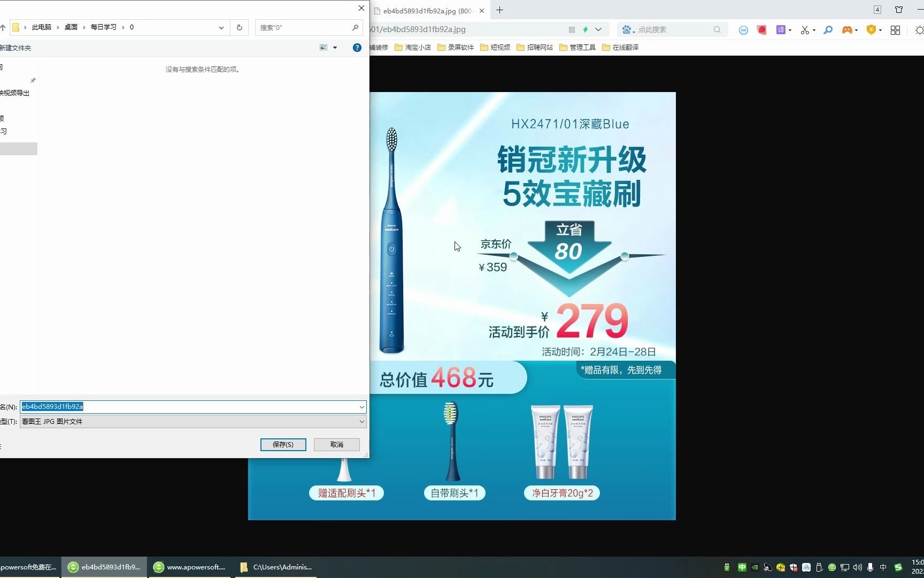Navigate to 桌面 in breadcrumb
Screen dimensions: 924x578
pyautogui.click(x=71, y=27)
